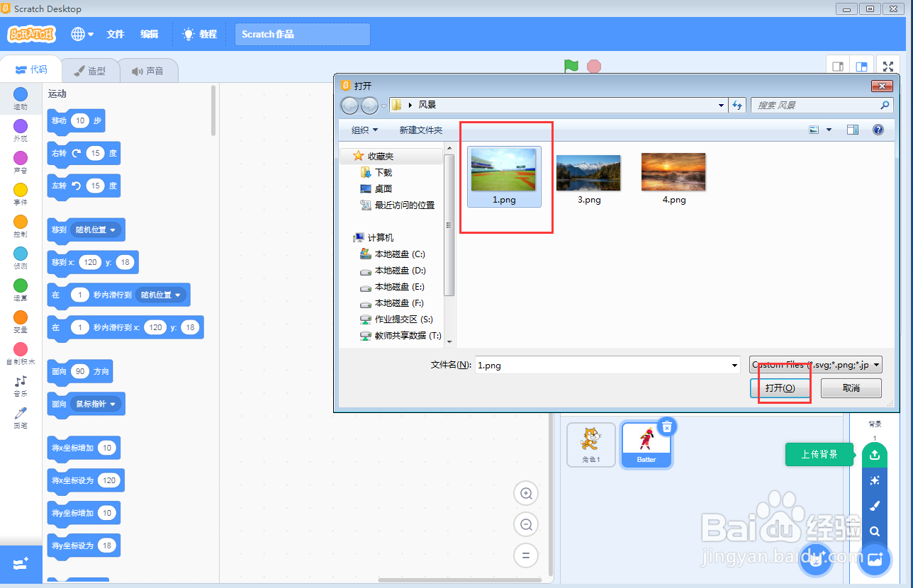The image size is (913, 588).
Task: Click the red stop sign icon
Action: pos(594,66)
